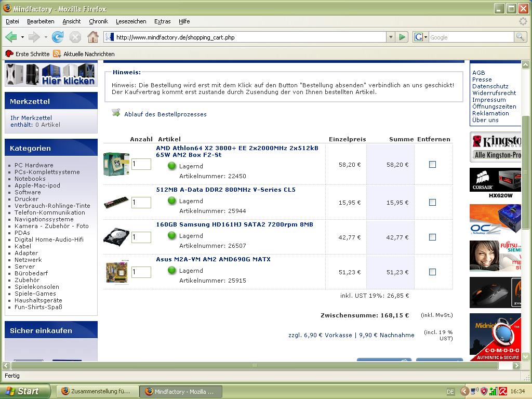Open the Widerrufsrecht link
The image size is (532, 399).
494,93
